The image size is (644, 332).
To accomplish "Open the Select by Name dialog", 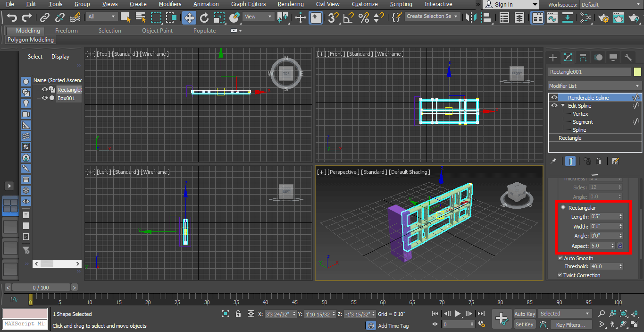I will [x=140, y=16].
